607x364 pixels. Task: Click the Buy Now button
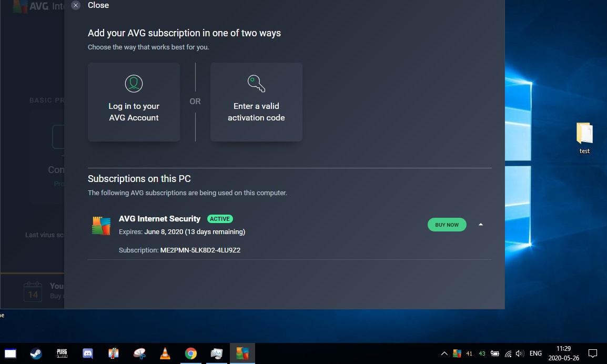pos(447,225)
